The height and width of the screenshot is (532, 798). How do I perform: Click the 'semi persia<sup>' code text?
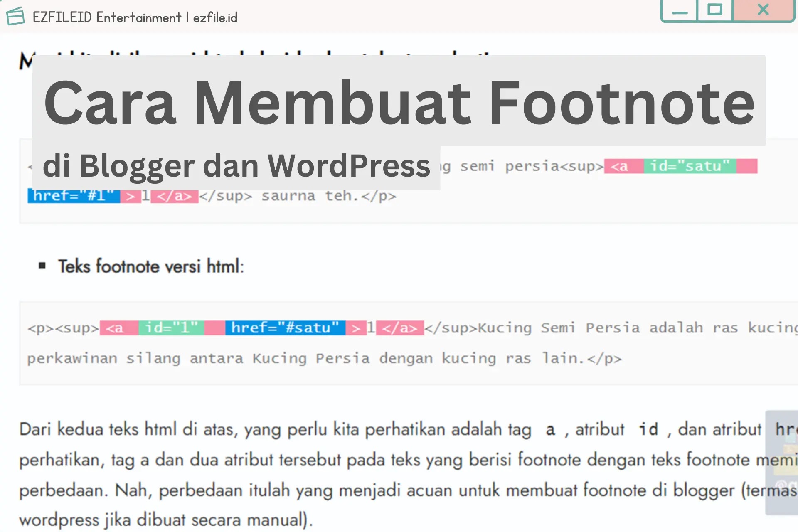532,166
